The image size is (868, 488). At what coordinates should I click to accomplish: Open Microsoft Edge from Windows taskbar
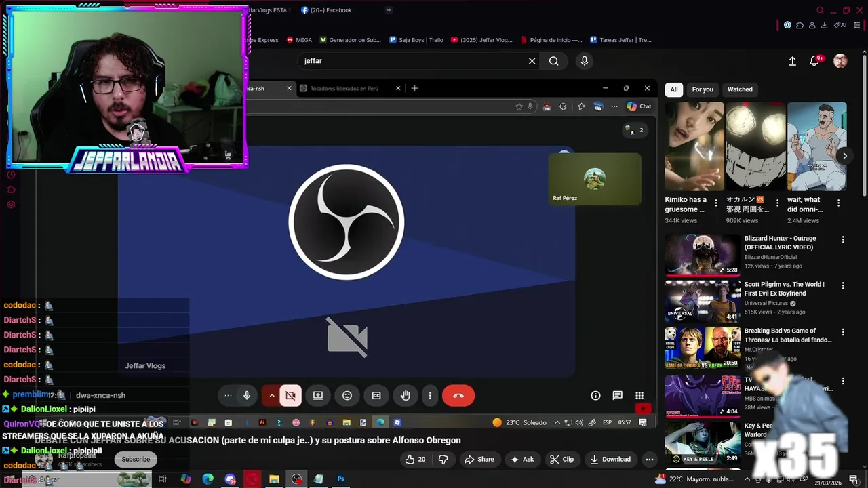208,479
